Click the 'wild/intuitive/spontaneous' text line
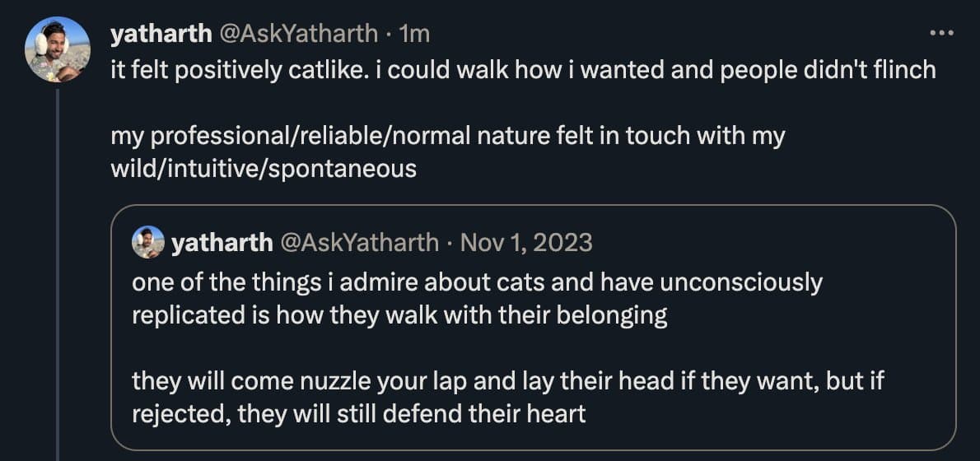Image resolution: width=980 pixels, height=461 pixels. click(264, 169)
